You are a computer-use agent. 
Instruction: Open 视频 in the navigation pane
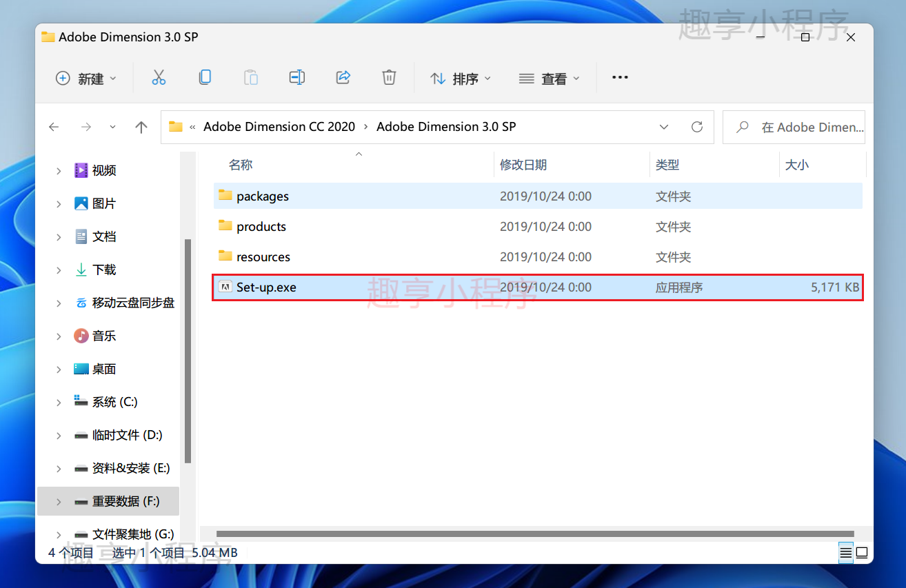click(104, 170)
